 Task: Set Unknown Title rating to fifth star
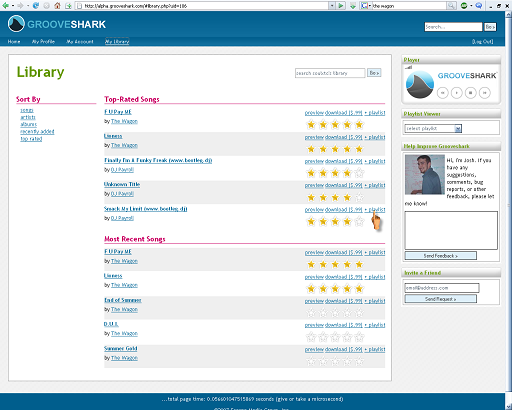tap(359, 197)
